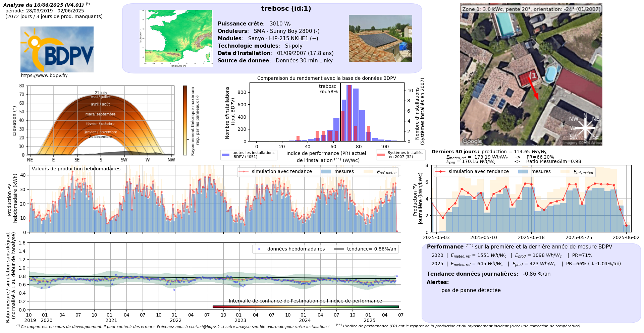
Task: Click weekly chart legend 'simulation avec tendance' marker
Action: pos(243,171)
